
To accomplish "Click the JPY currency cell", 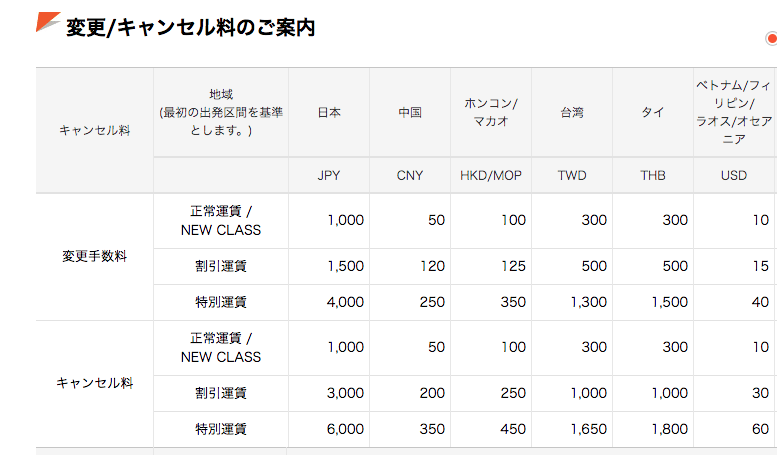I will (329, 175).
